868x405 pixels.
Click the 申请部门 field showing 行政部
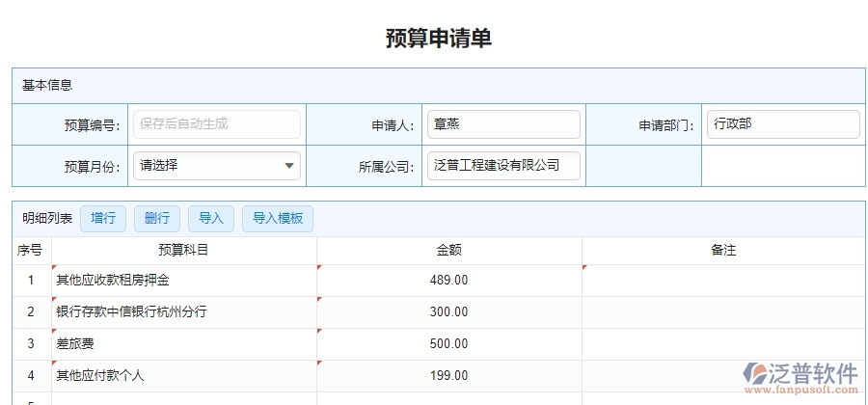pos(782,124)
